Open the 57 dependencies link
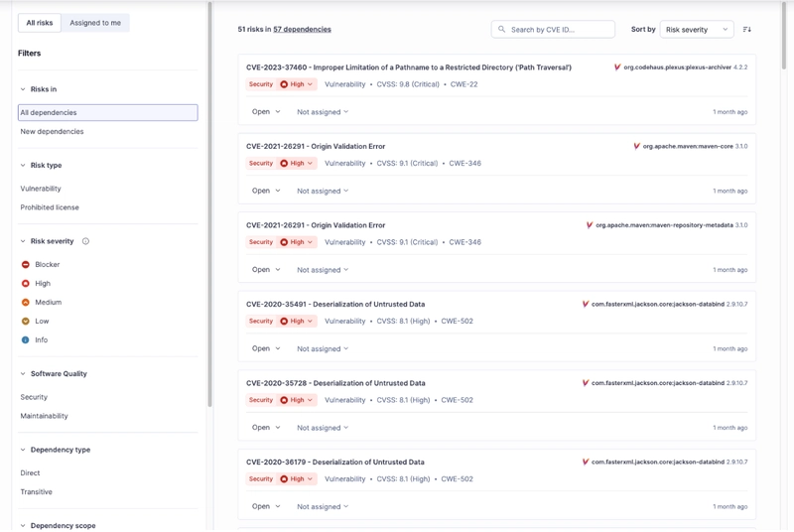Screen dimensions: 794x532 [x=302, y=30]
